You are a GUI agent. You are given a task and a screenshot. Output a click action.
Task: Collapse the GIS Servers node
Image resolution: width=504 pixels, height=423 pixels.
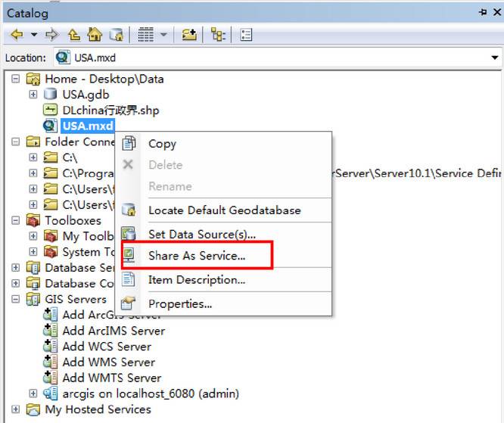[15, 299]
